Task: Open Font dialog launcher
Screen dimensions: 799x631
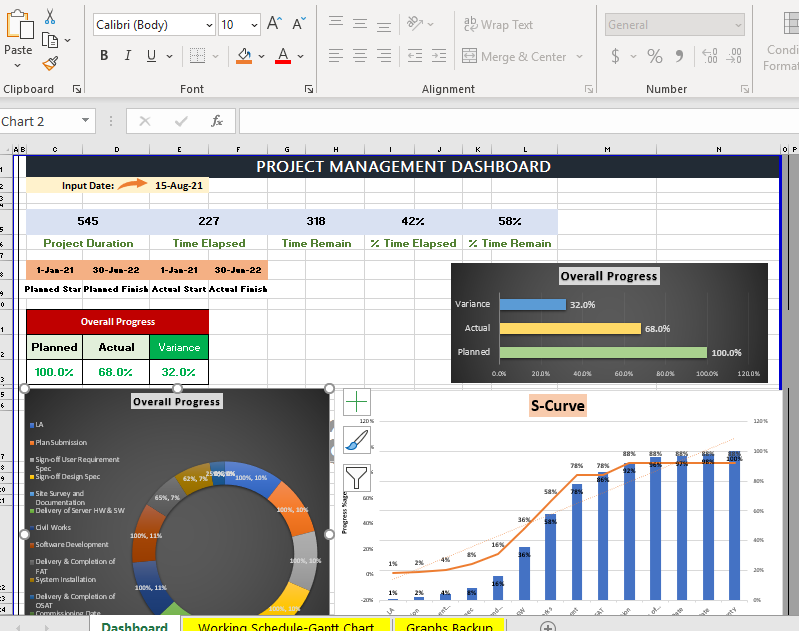Action: [309, 89]
